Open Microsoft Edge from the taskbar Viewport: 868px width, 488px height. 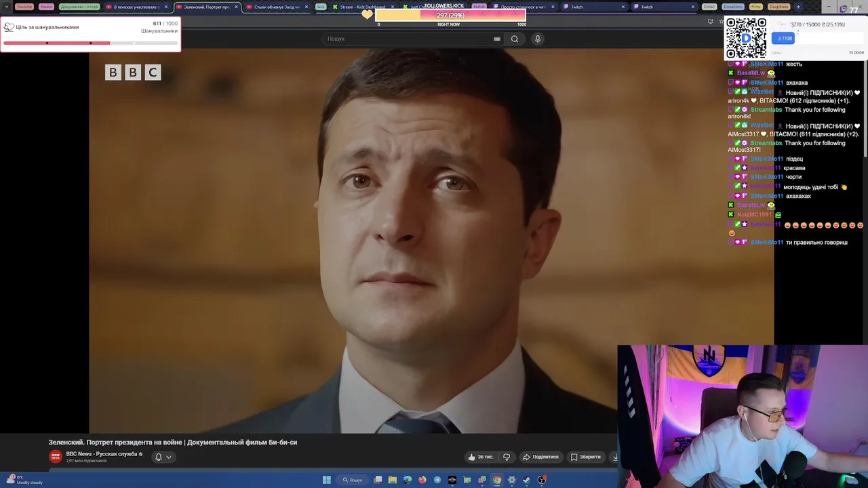(x=408, y=480)
